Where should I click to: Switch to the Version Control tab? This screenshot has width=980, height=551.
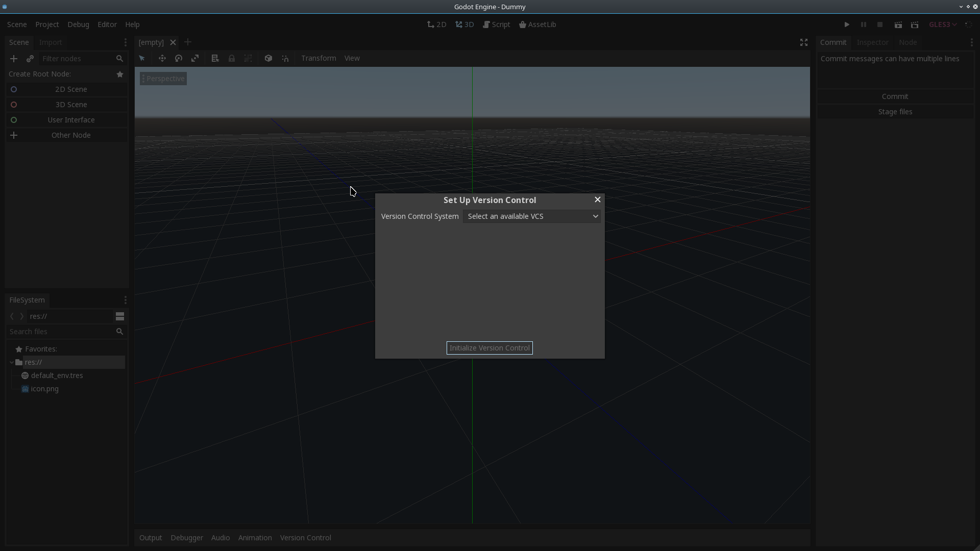306,538
